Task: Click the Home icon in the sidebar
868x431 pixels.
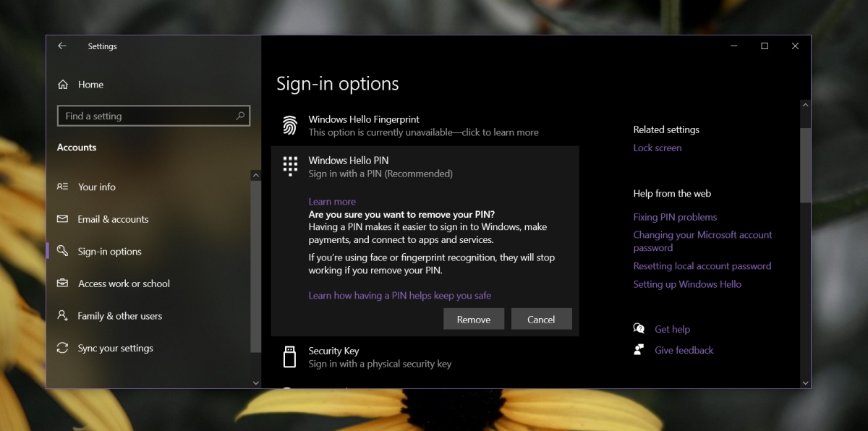Action: (63, 84)
